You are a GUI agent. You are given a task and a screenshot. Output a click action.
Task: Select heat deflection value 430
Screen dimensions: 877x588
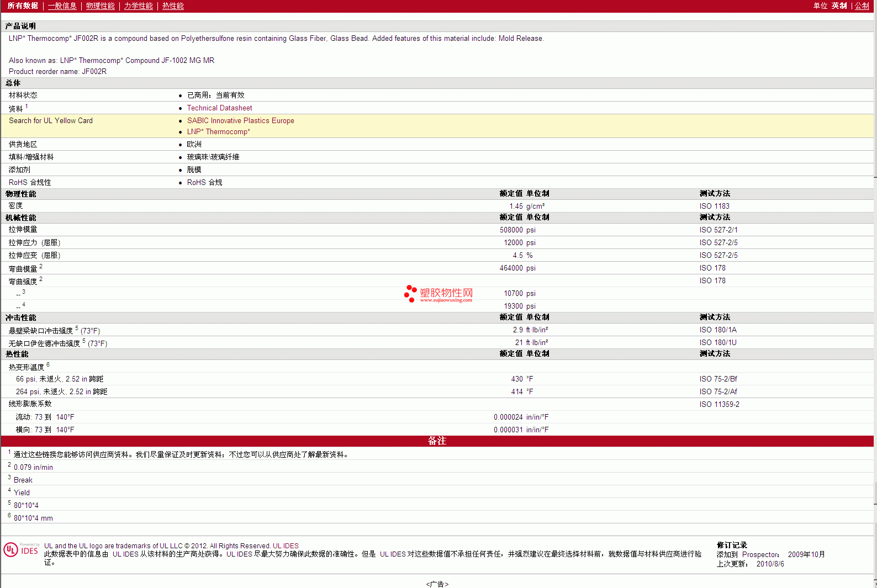(517, 379)
